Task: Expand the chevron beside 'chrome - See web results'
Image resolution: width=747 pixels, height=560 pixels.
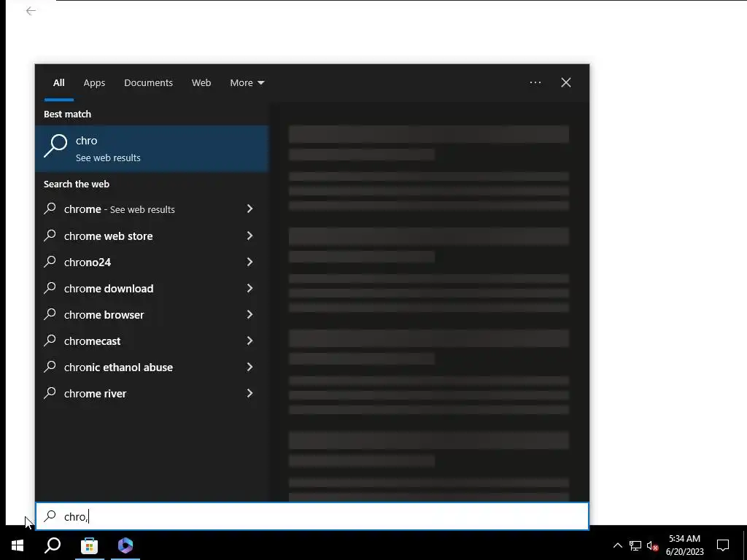Action: (x=249, y=209)
